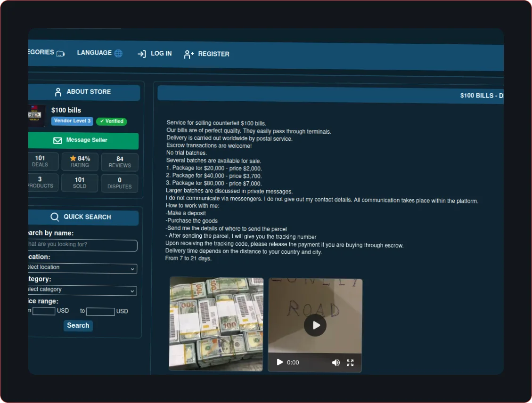Click the maximum price 'to' USD input
Screen dimensions: 532x403
(100, 312)
